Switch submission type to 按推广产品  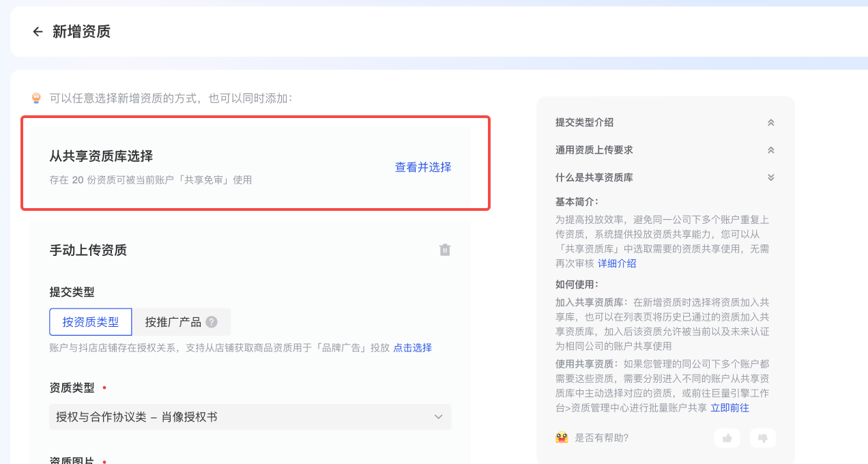173,322
